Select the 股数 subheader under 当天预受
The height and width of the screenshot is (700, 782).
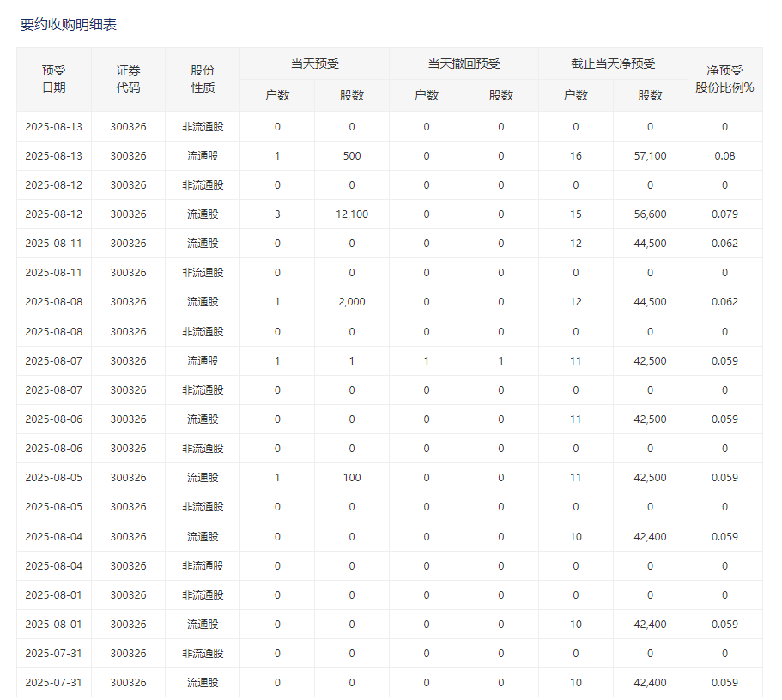click(352, 95)
